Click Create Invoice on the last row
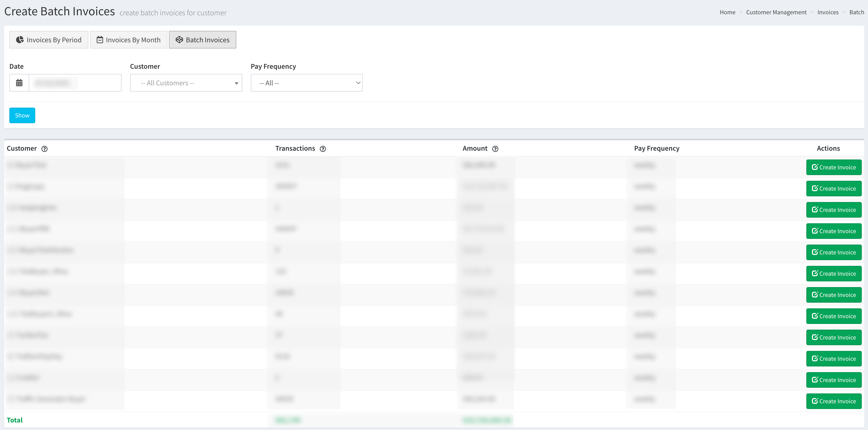Screen dimensions: 868x430 coord(834,401)
